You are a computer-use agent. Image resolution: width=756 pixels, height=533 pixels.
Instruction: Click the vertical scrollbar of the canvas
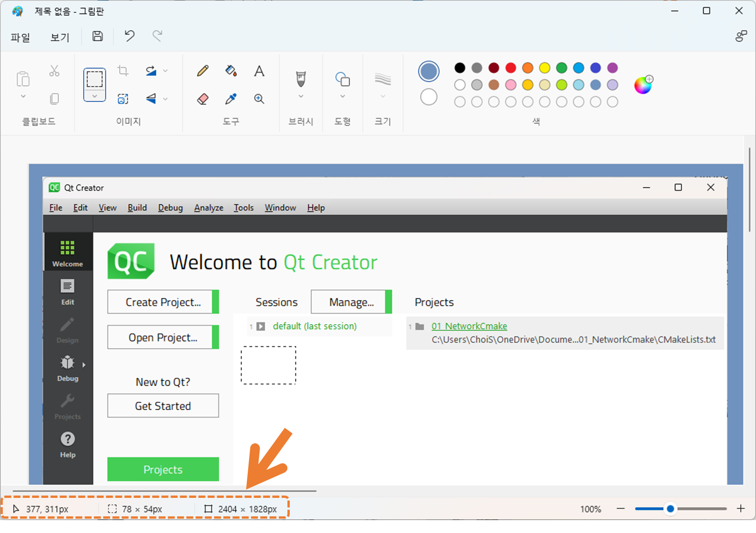click(749, 190)
